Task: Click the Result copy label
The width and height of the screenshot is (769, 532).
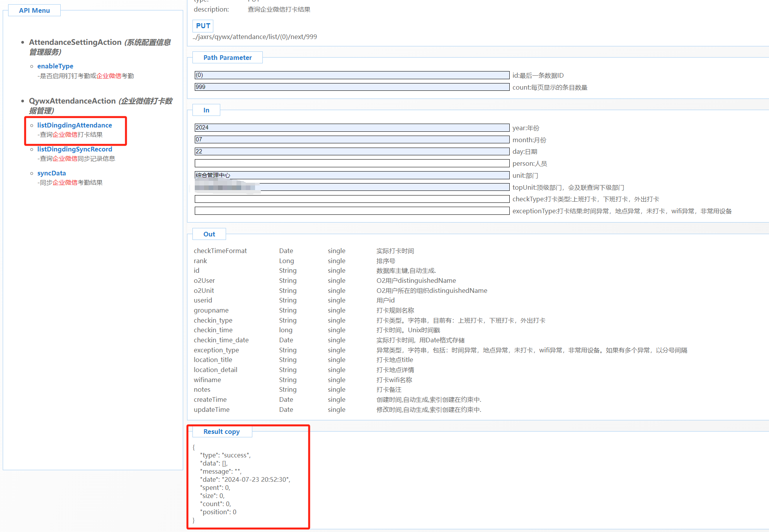Action: tap(221, 432)
